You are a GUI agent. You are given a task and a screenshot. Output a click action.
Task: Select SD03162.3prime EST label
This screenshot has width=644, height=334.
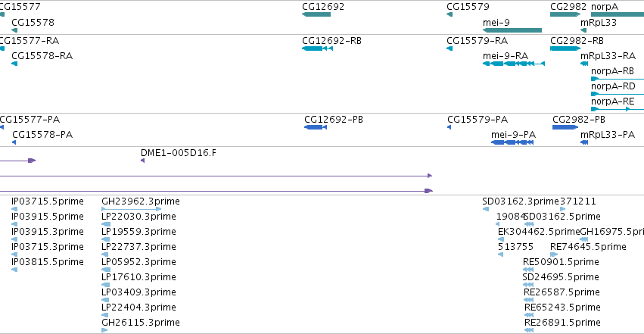click(521, 201)
